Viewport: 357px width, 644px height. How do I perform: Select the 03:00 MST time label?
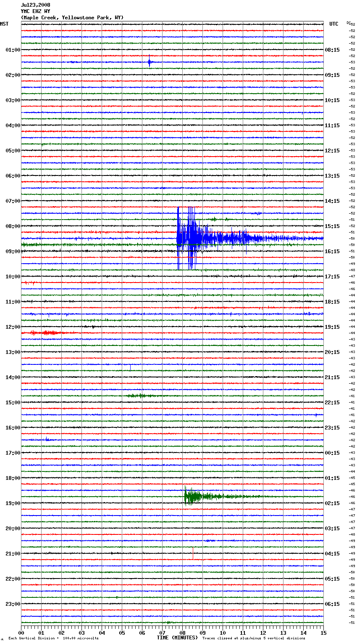point(13,100)
